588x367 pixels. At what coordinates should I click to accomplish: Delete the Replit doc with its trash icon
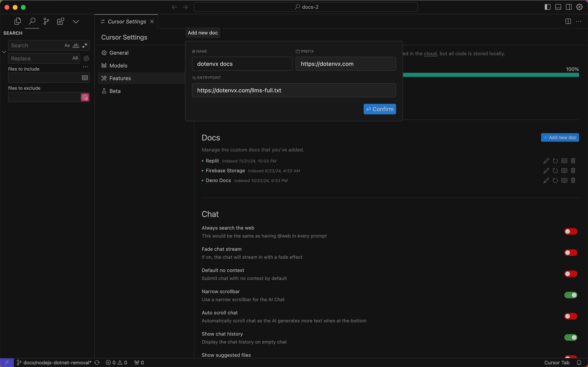click(573, 161)
